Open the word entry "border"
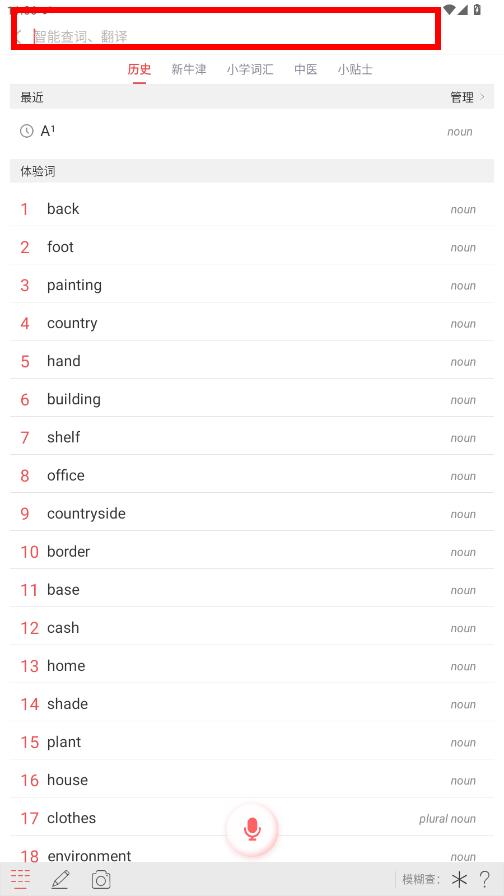504x896 pixels. pos(252,551)
